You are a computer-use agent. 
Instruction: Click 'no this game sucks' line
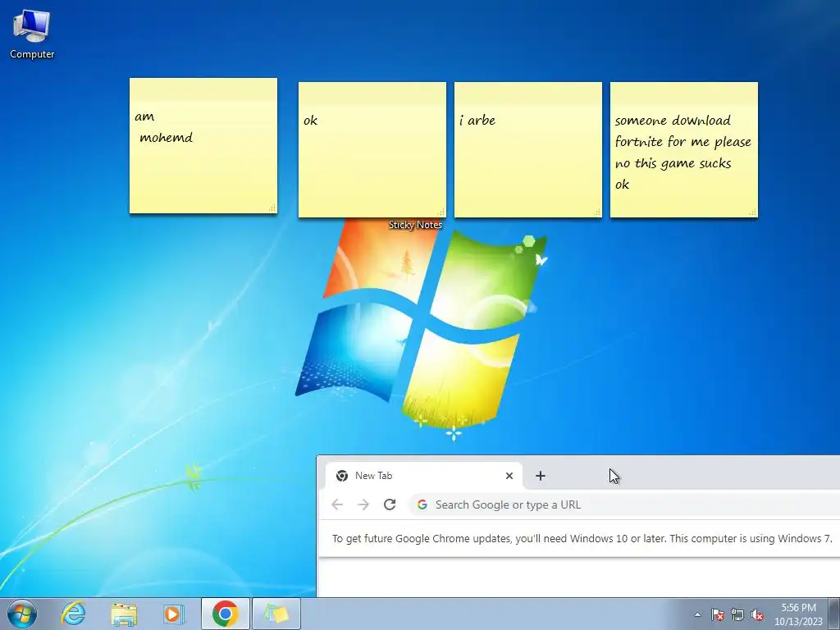673,163
